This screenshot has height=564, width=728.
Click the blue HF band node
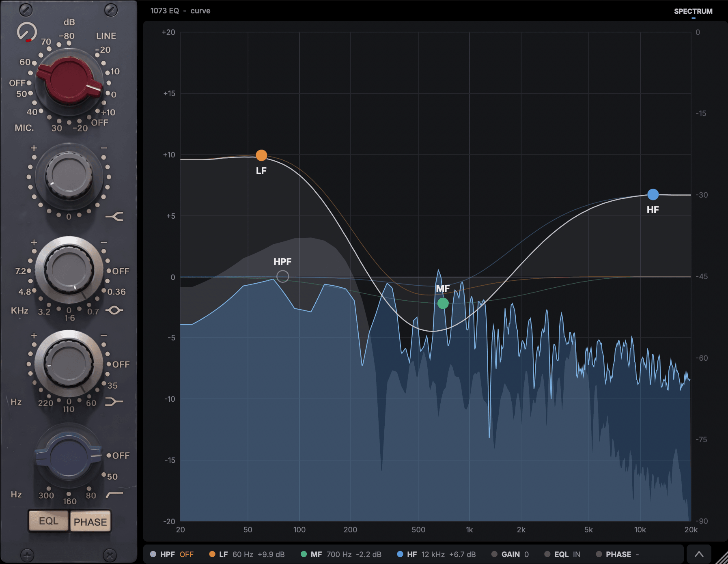(653, 195)
